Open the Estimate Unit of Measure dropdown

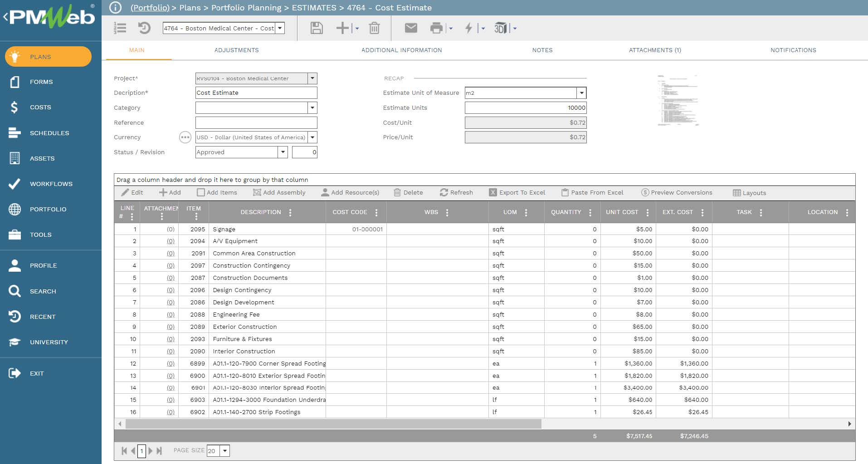(x=581, y=93)
